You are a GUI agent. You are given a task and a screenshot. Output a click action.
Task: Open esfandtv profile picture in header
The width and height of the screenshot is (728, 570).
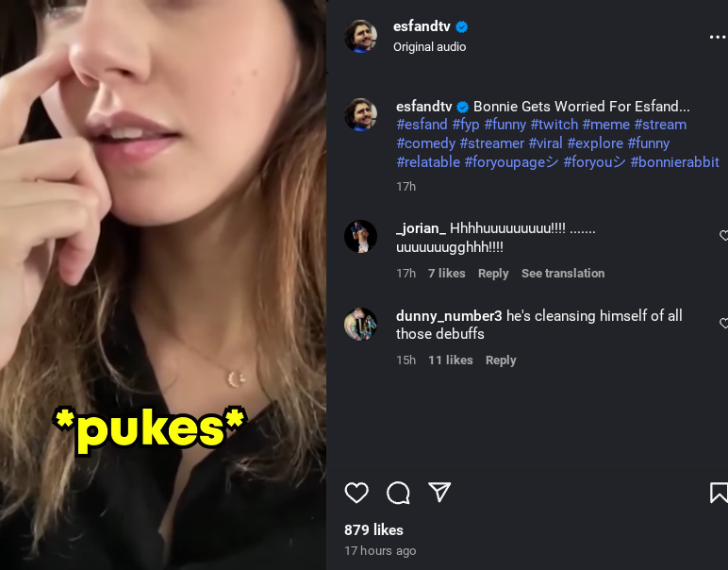point(360,36)
